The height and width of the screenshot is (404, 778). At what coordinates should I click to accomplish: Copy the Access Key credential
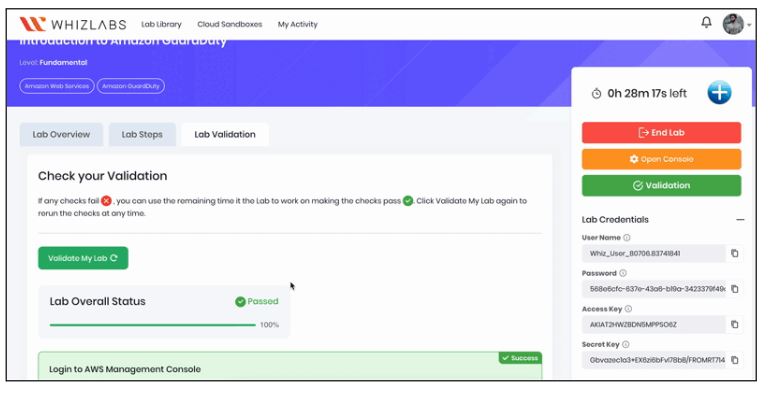pos(735,325)
